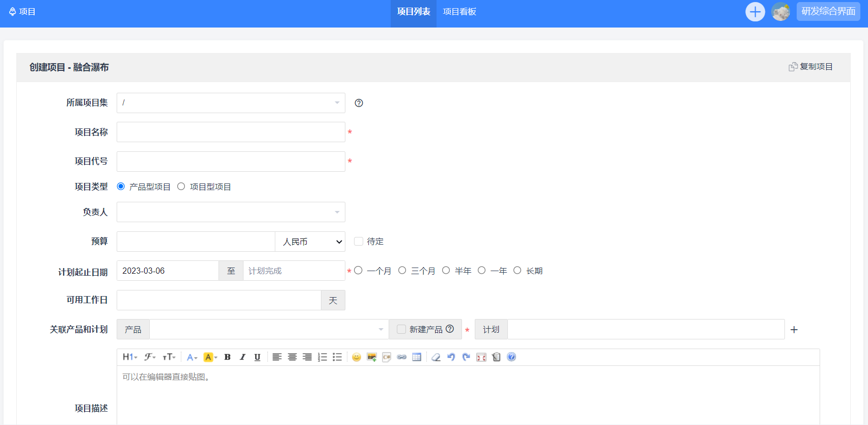
Task: Click the blue plus create button
Action: click(x=755, y=12)
